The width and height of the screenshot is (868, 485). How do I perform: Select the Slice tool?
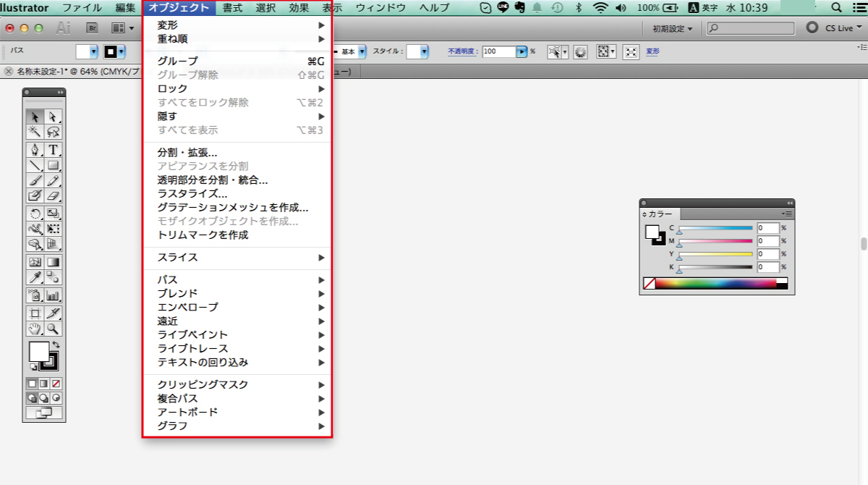53,313
